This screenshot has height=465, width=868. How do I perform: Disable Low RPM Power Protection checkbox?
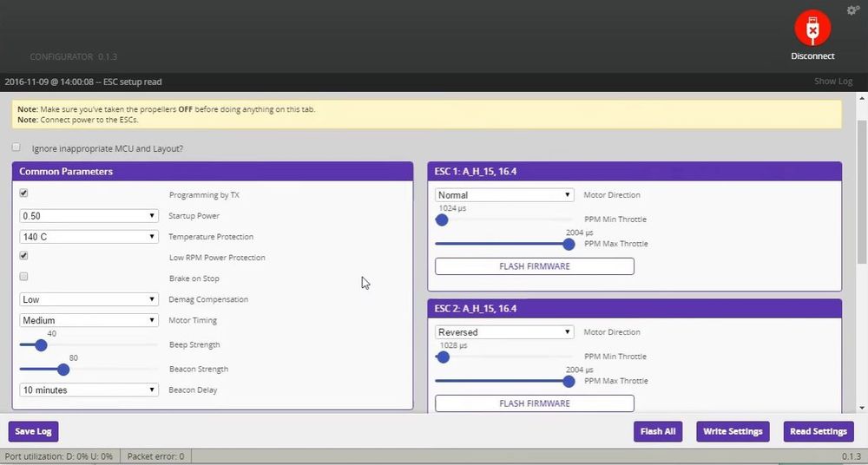click(x=24, y=256)
